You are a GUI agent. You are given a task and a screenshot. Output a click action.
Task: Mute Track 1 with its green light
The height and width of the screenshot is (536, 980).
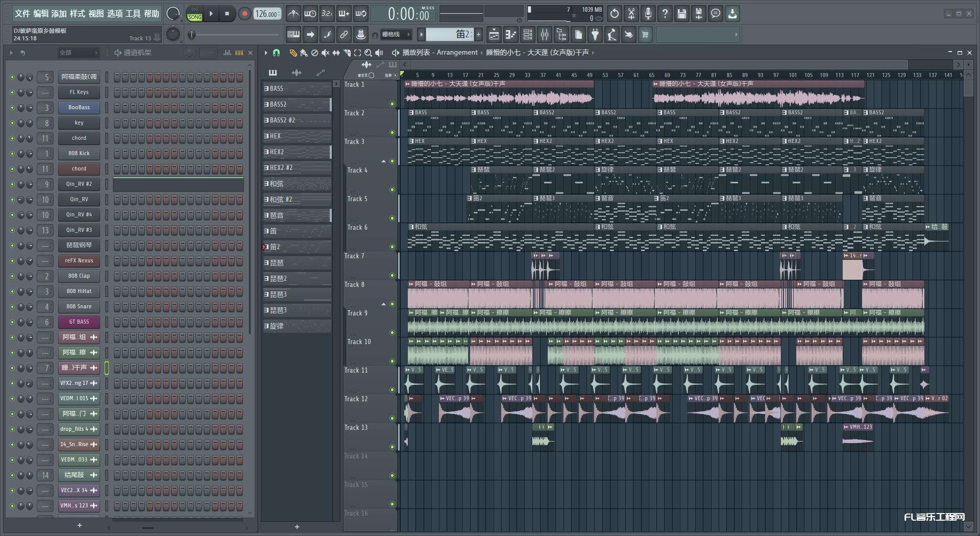[x=392, y=104]
